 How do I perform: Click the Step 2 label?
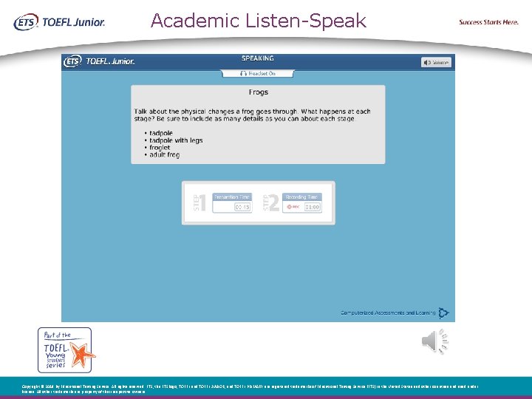(271, 202)
